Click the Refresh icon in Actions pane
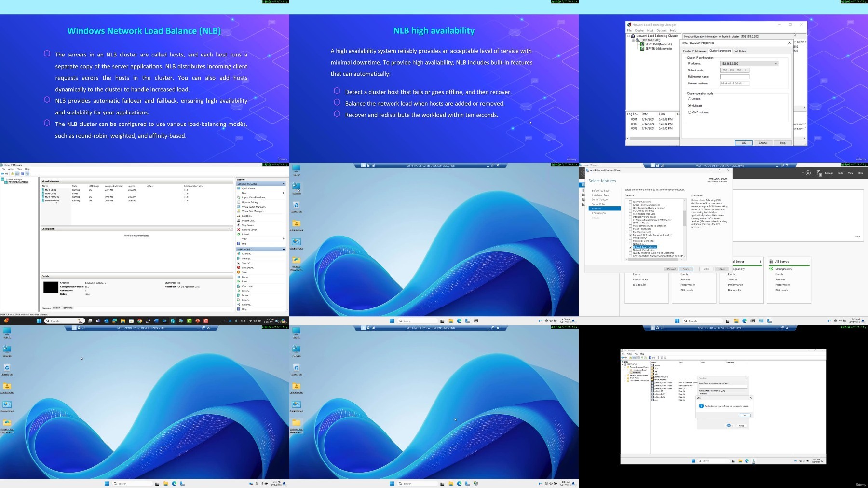The width and height of the screenshot is (868, 488). point(239,234)
